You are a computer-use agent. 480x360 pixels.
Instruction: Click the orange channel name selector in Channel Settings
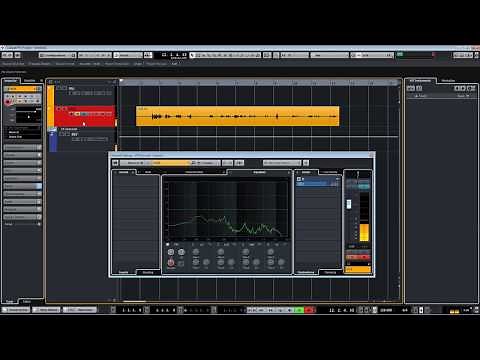coord(171,163)
